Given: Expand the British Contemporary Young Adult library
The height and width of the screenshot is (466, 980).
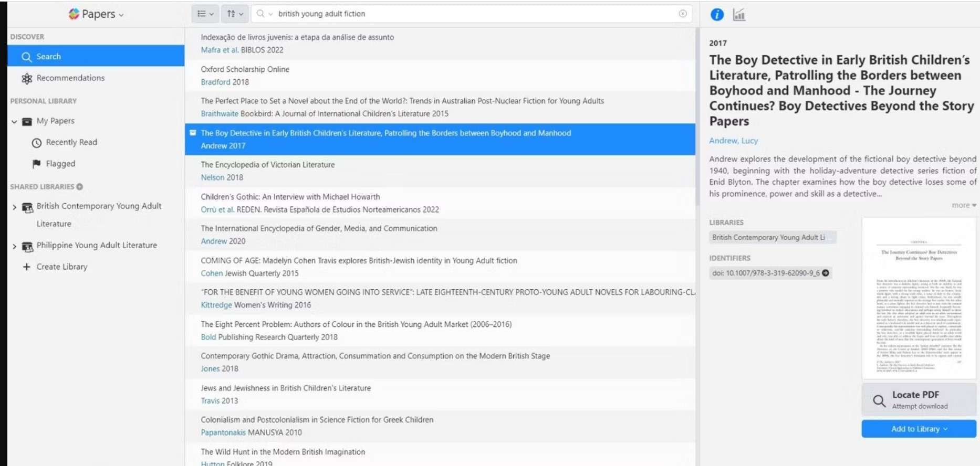Looking at the screenshot, I should click(x=14, y=207).
